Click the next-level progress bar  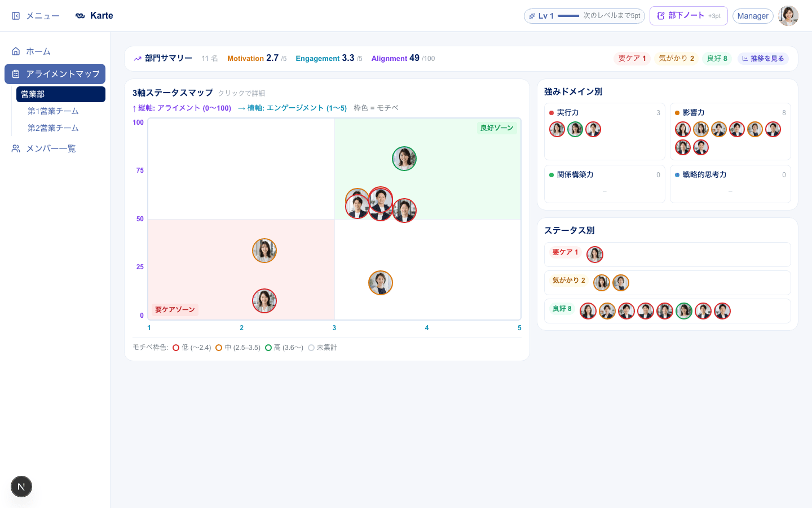coord(568,16)
